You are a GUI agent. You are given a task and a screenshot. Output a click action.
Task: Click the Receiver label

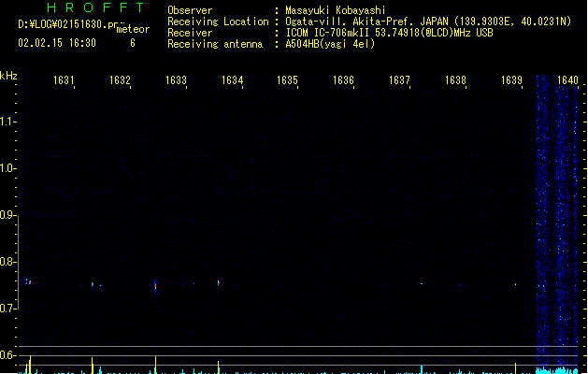(190, 33)
